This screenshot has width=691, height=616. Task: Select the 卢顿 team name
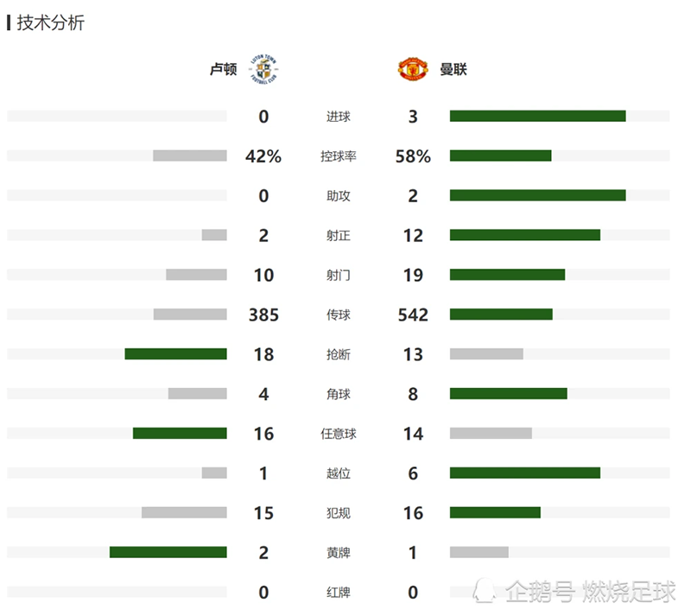pyautogui.click(x=224, y=69)
